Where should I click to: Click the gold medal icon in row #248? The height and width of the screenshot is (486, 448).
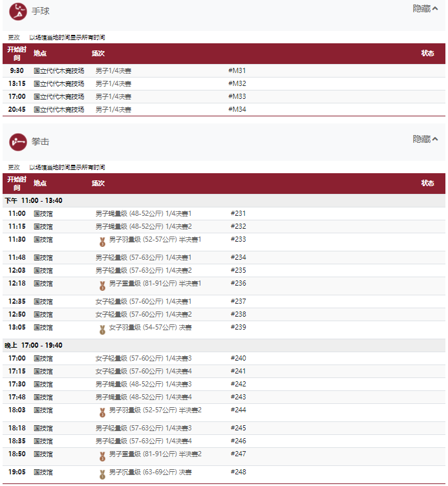tap(102, 474)
